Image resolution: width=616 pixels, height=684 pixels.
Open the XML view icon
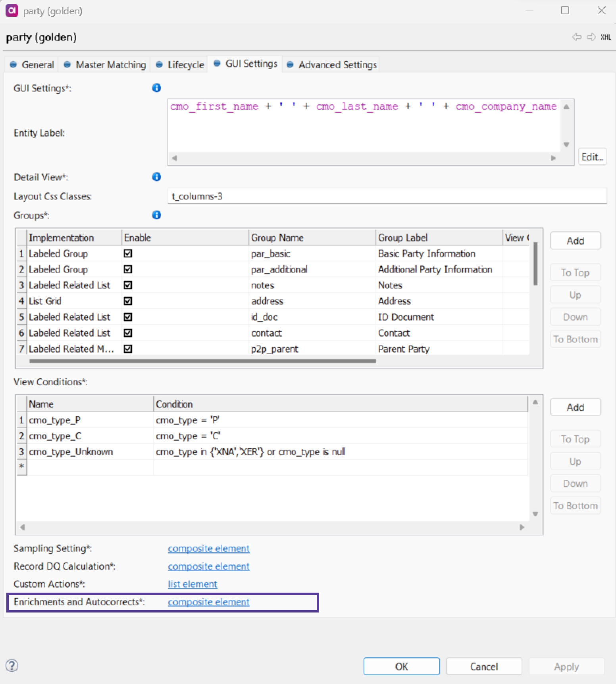(606, 37)
